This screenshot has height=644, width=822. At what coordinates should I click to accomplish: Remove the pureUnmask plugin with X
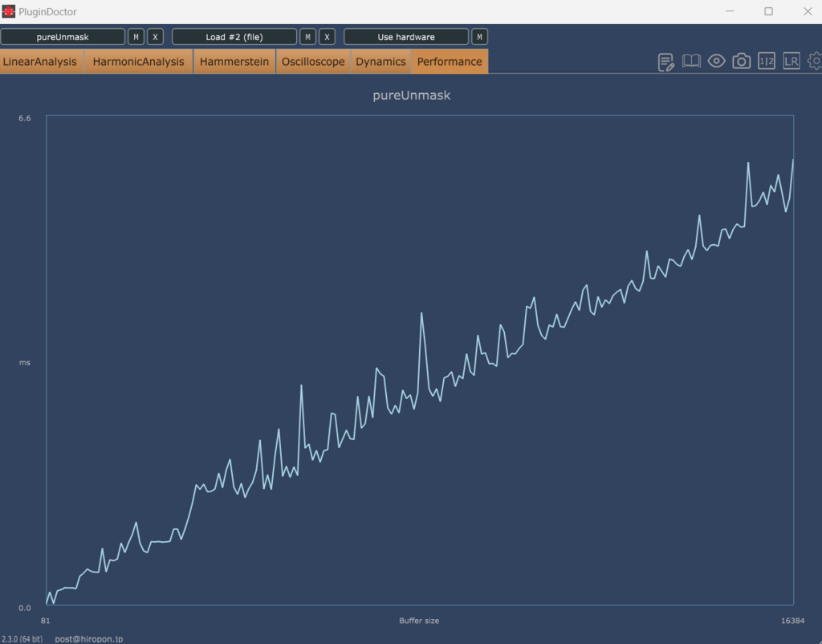[x=155, y=37]
